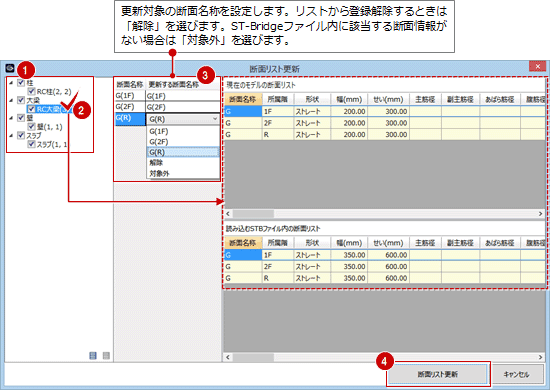Click the bottom horizontal scrollbar thumb
This screenshot has width=550, height=390.
(253, 357)
